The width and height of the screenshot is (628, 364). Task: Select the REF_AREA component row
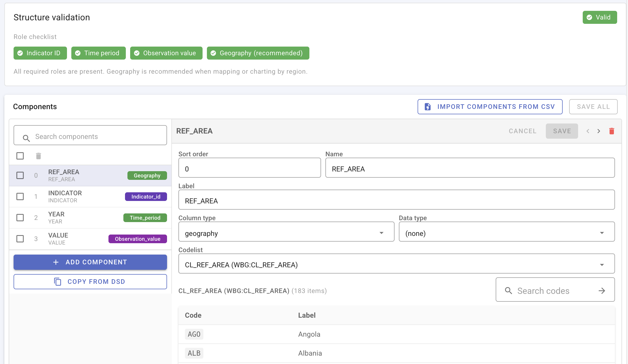pyautogui.click(x=90, y=175)
